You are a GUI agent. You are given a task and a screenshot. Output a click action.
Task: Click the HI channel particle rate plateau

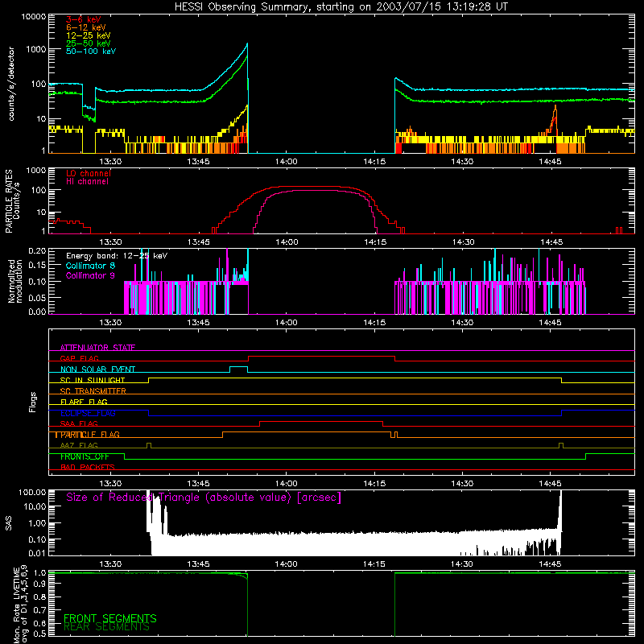316,190
